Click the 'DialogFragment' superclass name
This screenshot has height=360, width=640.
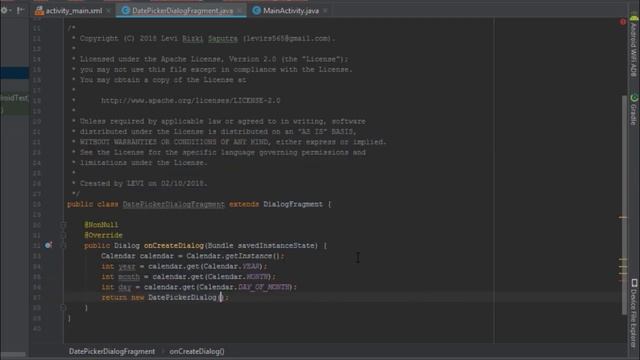(x=293, y=204)
